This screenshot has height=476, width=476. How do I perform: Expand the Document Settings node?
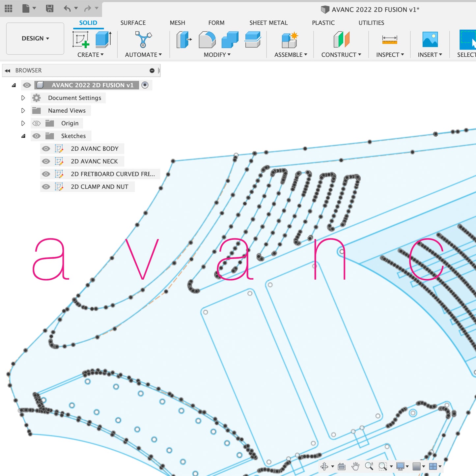23,98
